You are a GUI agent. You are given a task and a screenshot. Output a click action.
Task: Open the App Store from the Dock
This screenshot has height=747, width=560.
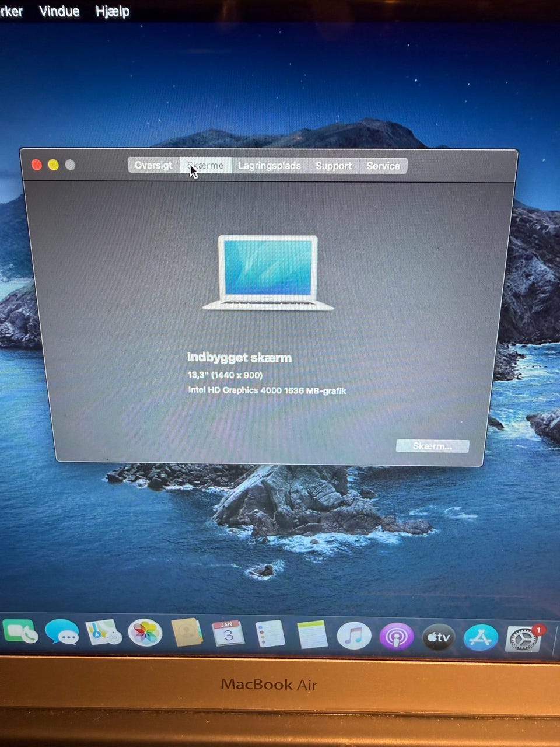point(481,638)
